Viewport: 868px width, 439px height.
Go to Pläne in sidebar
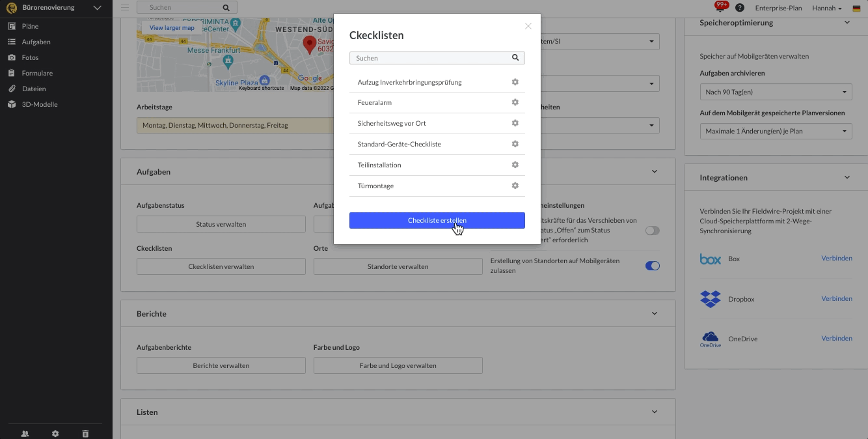[30, 26]
